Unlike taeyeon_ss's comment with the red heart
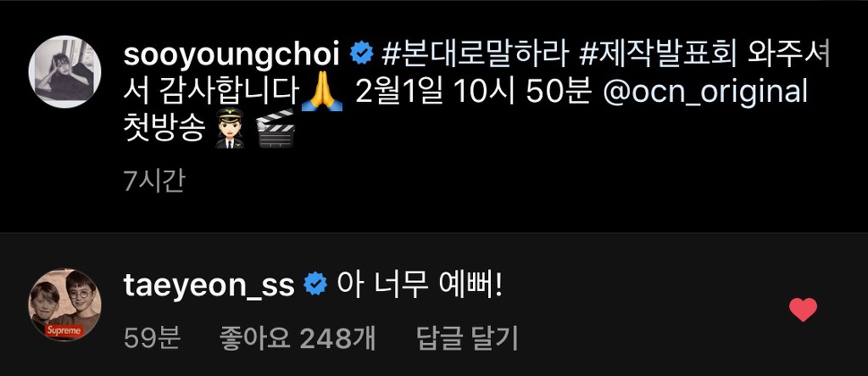The image size is (868, 376). (x=803, y=310)
